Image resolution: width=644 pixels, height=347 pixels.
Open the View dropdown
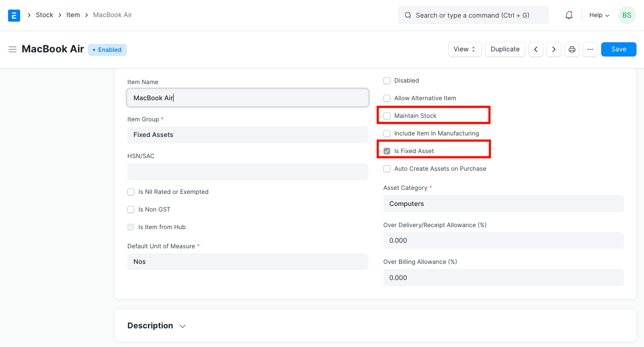click(x=465, y=49)
